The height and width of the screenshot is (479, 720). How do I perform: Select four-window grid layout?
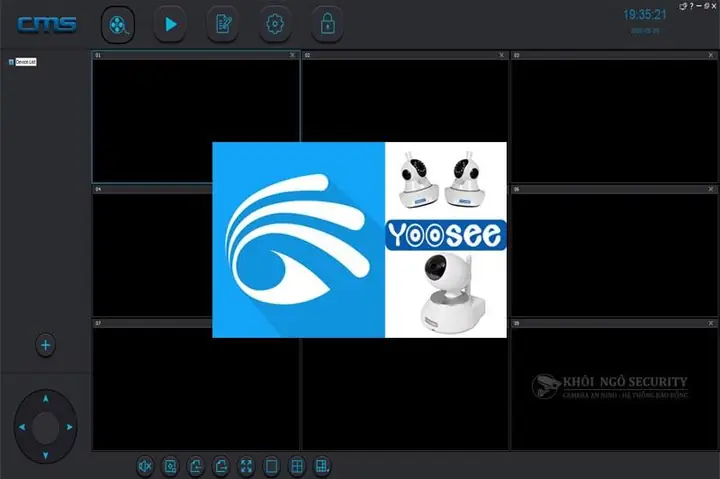pyautogui.click(x=297, y=466)
